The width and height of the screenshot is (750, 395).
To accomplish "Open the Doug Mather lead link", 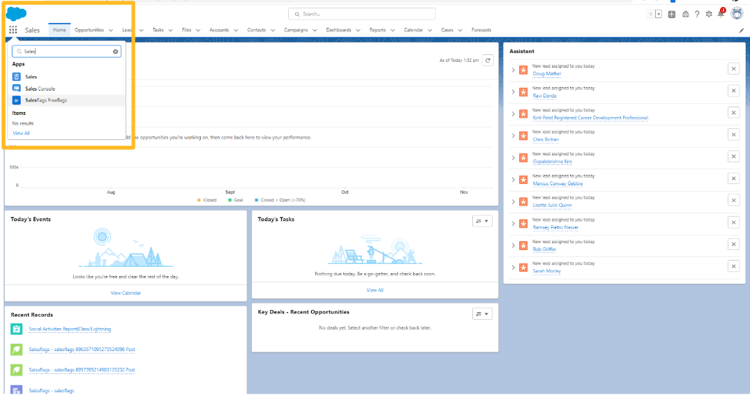I will point(547,74).
